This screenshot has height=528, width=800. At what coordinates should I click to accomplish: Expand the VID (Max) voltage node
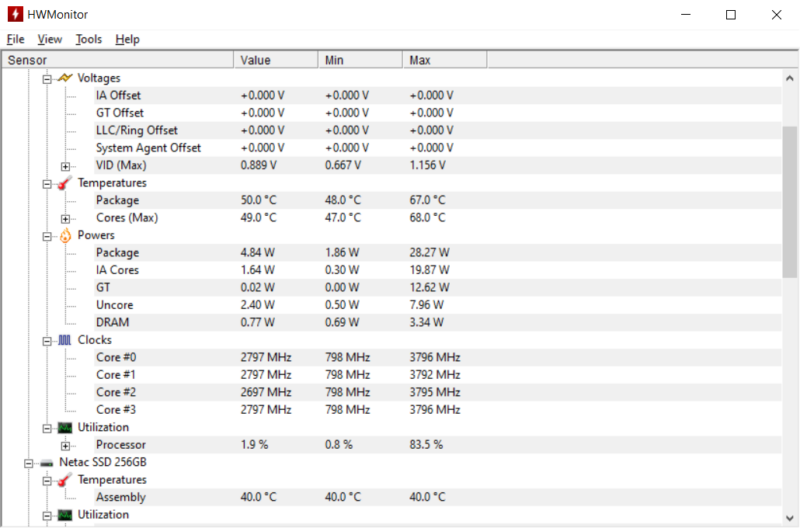tap(66, 165)
